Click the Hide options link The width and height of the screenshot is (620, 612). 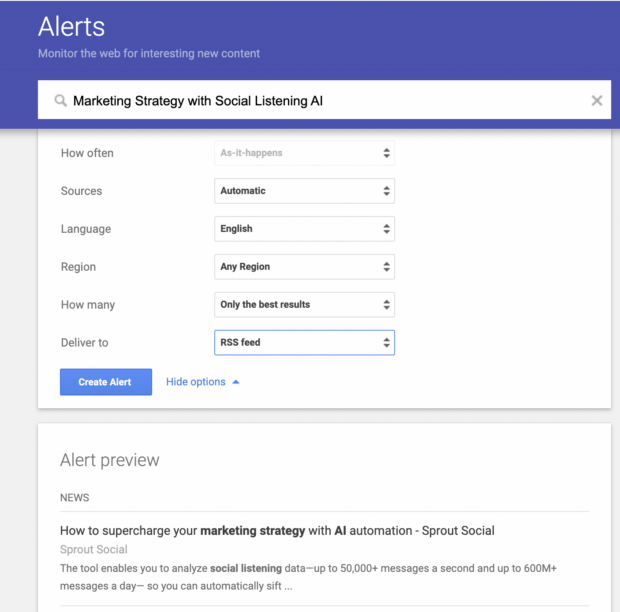196,382
